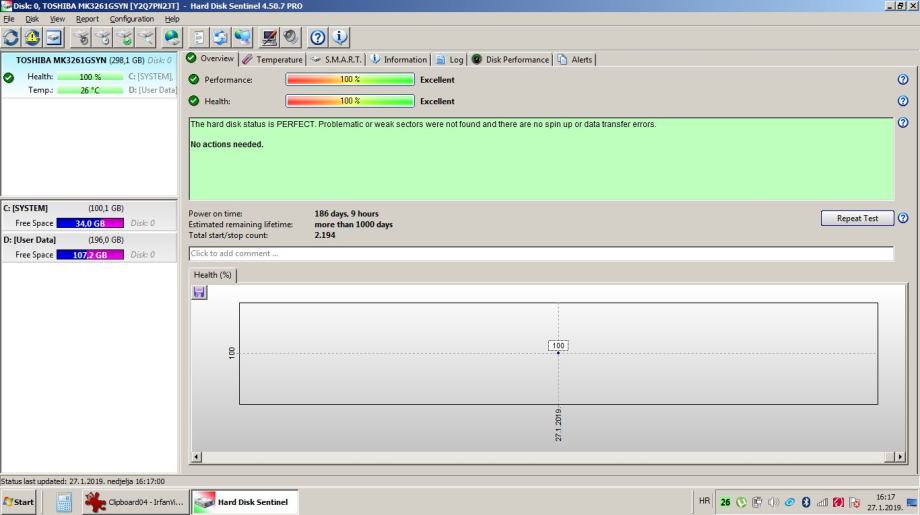Open the Report menu

[87, 19]
